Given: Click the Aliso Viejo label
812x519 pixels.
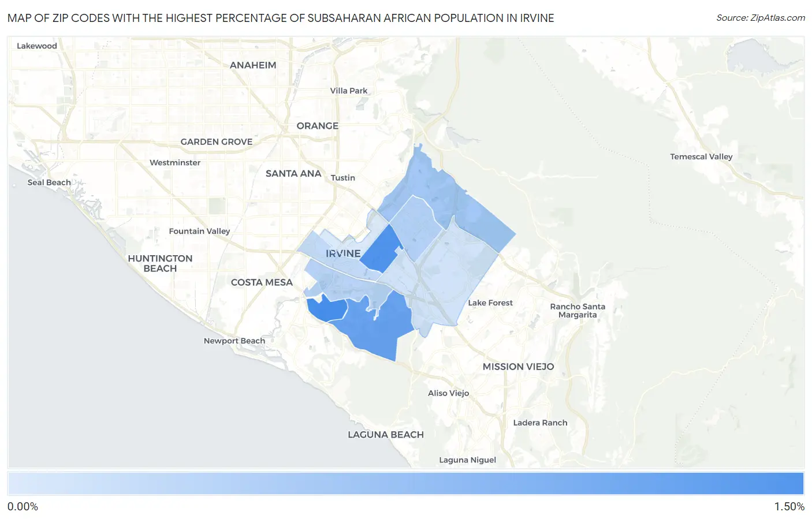Looking at the screenshot, I should [x=449, y=393].
